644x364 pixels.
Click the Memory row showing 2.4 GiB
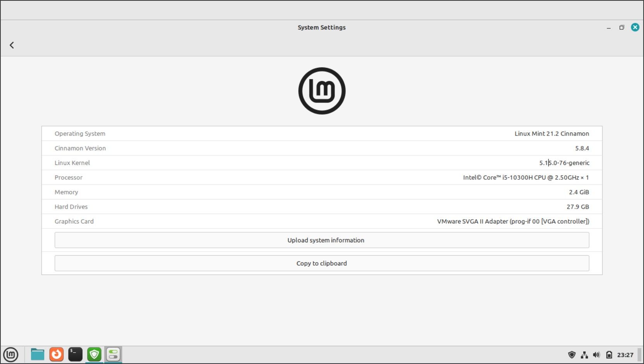[x=322, y=192]
